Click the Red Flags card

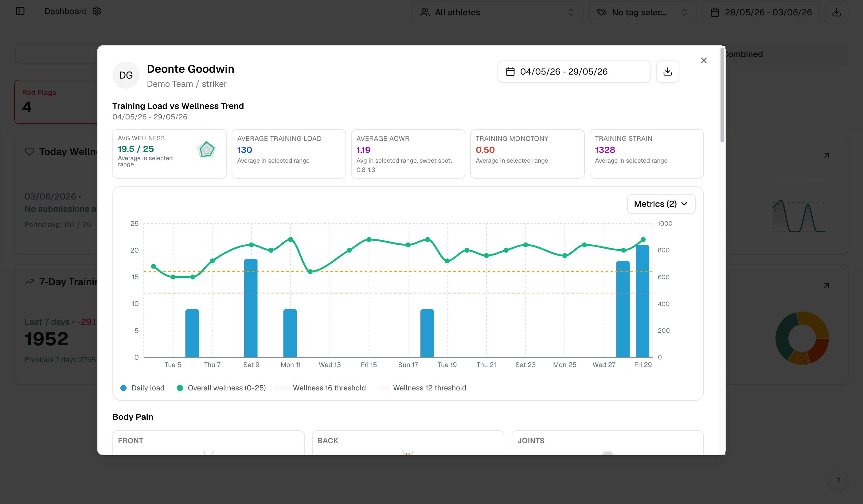click(56, 102)
